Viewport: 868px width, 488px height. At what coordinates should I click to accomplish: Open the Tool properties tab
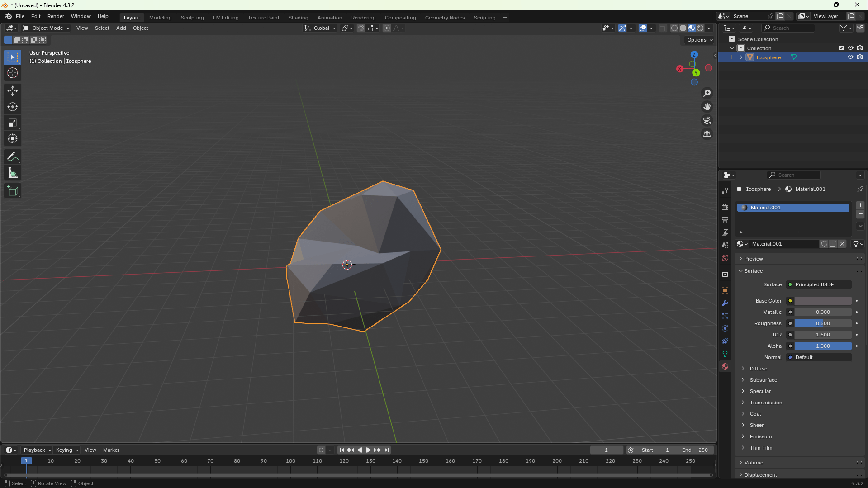(x=725, y=191)
